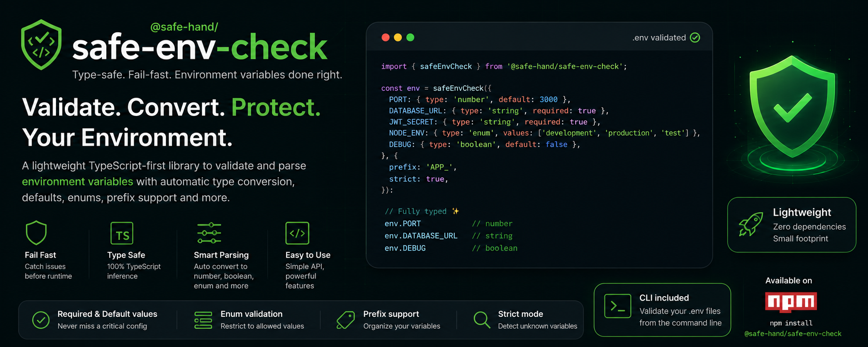Click the 'Fail Fast' label
This screenshot has width=868, height=347.
[x=40, y=255]
